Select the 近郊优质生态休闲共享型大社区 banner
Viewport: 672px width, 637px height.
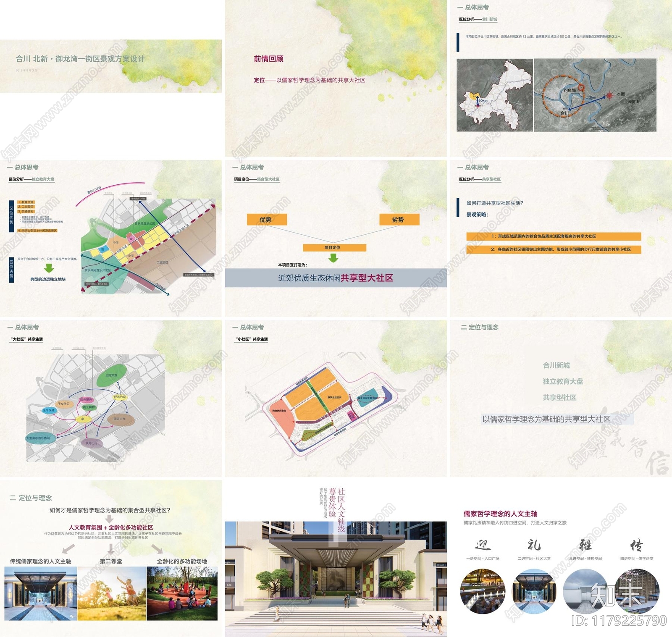point(336,278)
